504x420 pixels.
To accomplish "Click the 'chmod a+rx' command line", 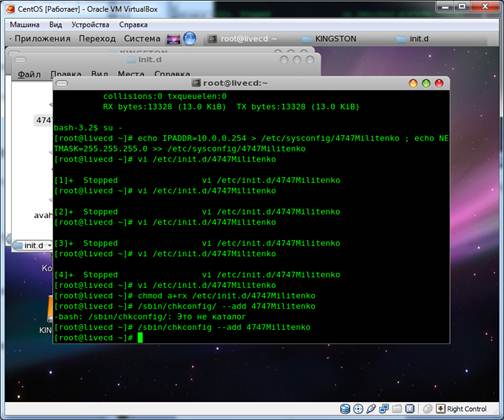I will point(184,296).
